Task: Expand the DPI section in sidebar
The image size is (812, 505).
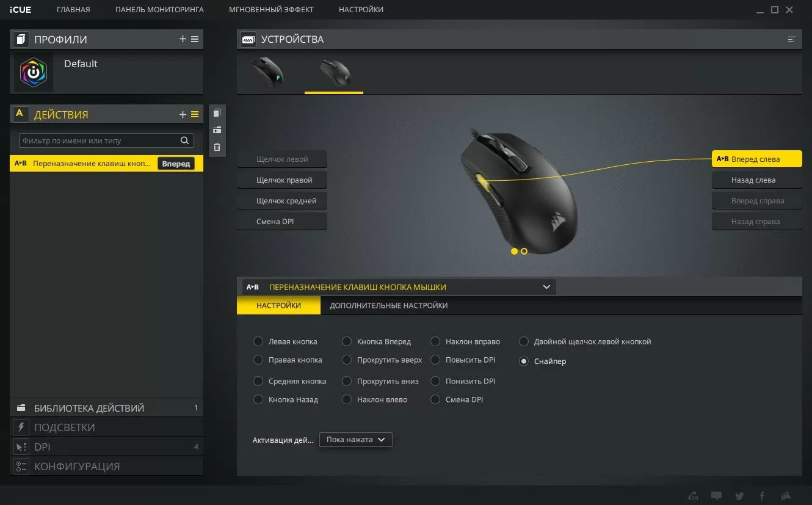Action: click(x=106, y=447)
